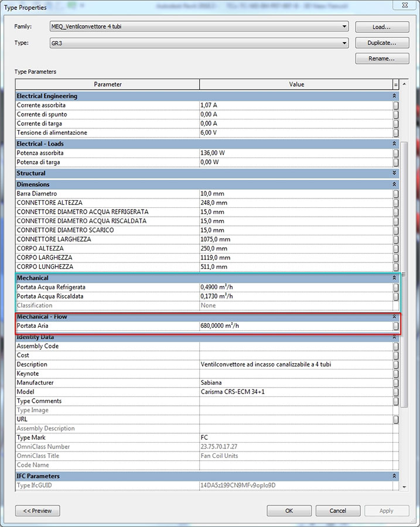
Task: Expand the Structural parameter group
Action: (395, 173)
